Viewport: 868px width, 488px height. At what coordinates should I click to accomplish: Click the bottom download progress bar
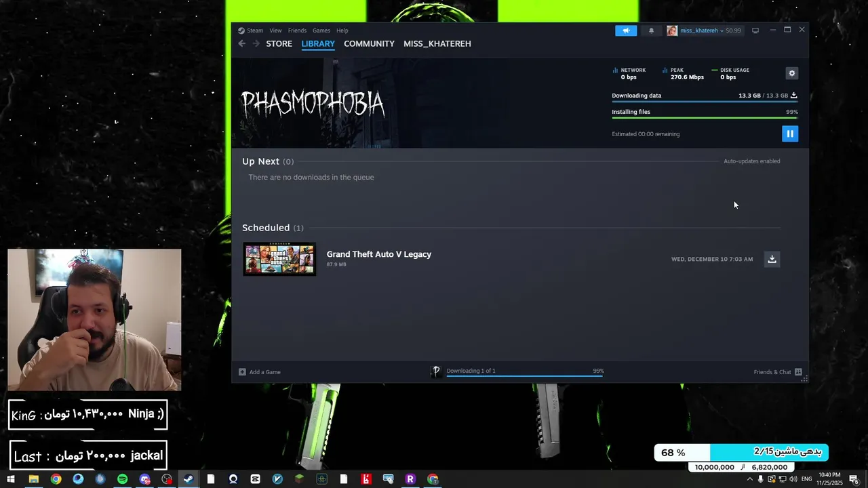pyautogui.click(x=525, y=375)
